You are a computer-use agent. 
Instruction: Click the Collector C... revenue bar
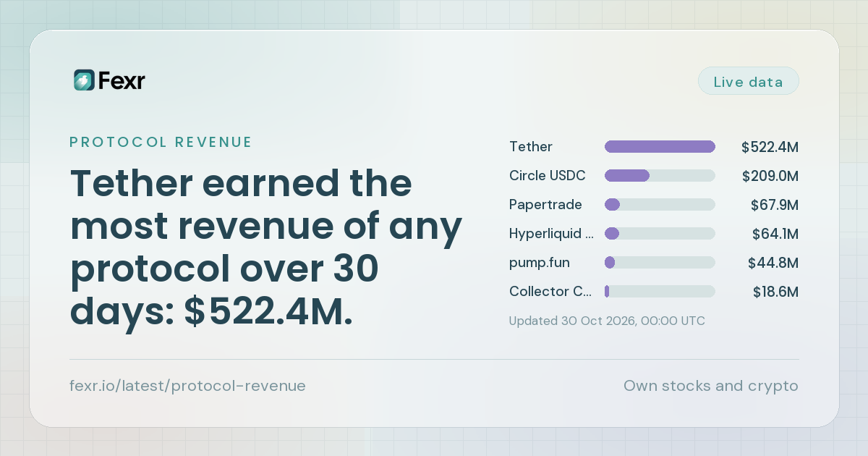coord(660,292)
